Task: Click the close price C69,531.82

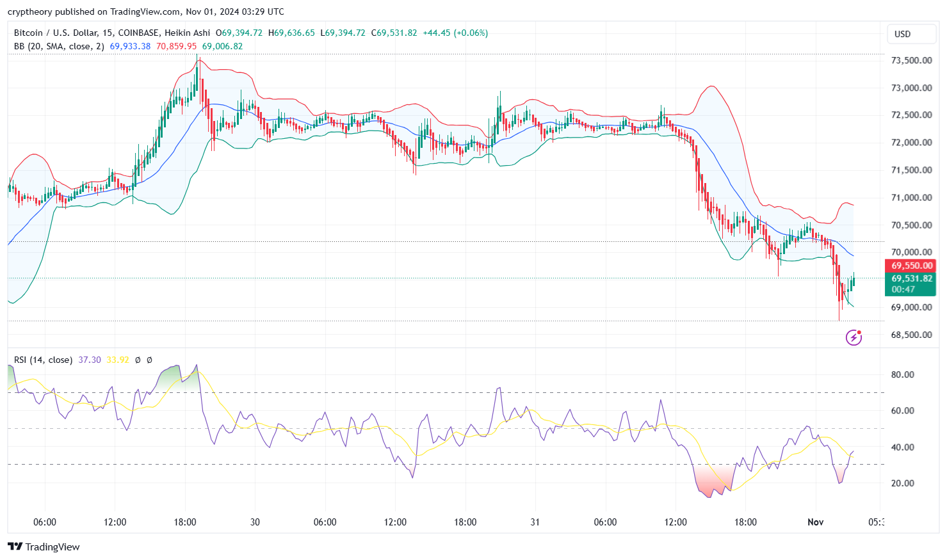Action: (x=394, y=33)
